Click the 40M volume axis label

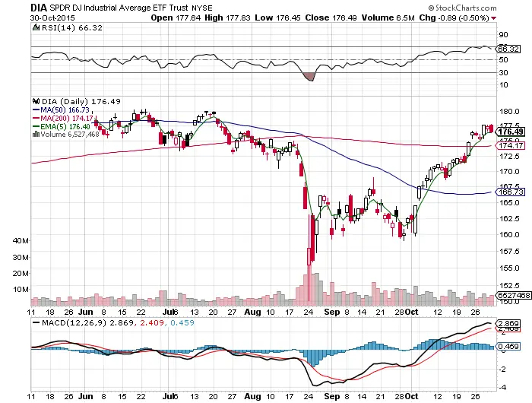pyautogui.click(x=21, y=241)
